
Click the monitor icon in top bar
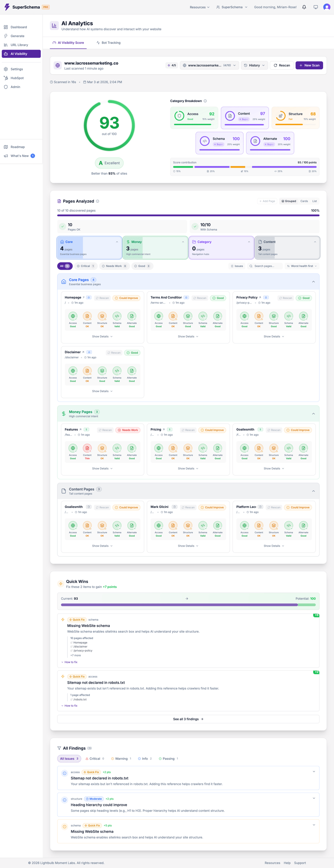click(x=316, y=7)
